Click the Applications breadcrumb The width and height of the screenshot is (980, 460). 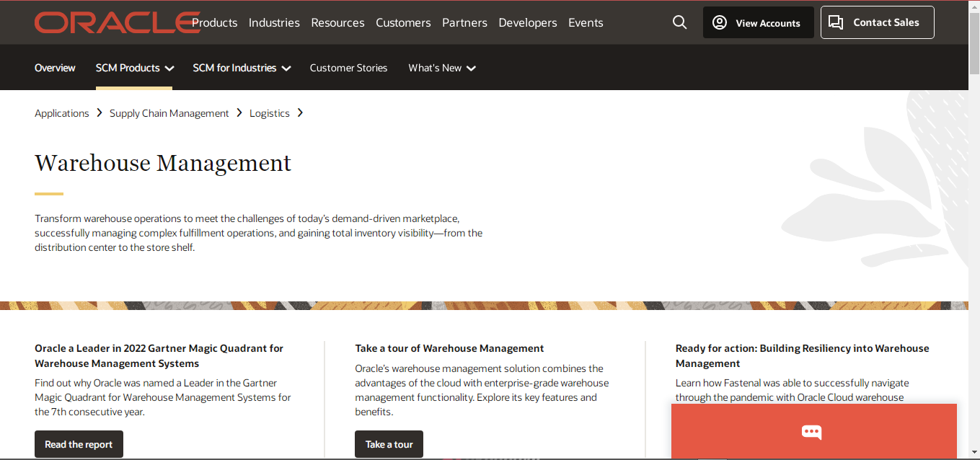pos(62,113)
